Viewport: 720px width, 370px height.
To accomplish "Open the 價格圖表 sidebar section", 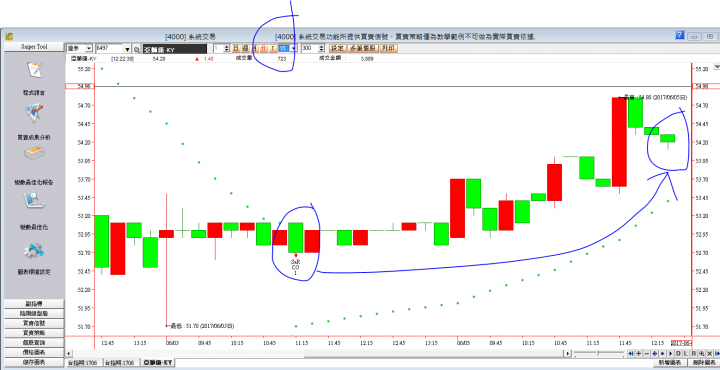I will [x=34, y=353].
